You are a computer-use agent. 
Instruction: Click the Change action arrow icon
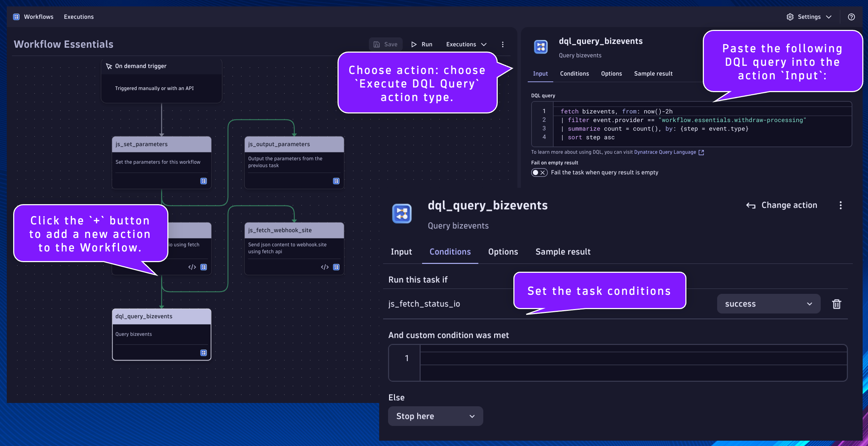click(x=751, y=206)
